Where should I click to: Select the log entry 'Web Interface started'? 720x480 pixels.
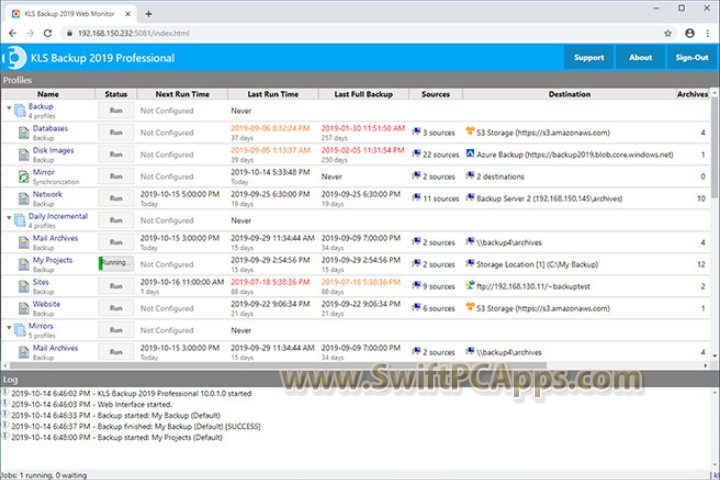(91, 405)
